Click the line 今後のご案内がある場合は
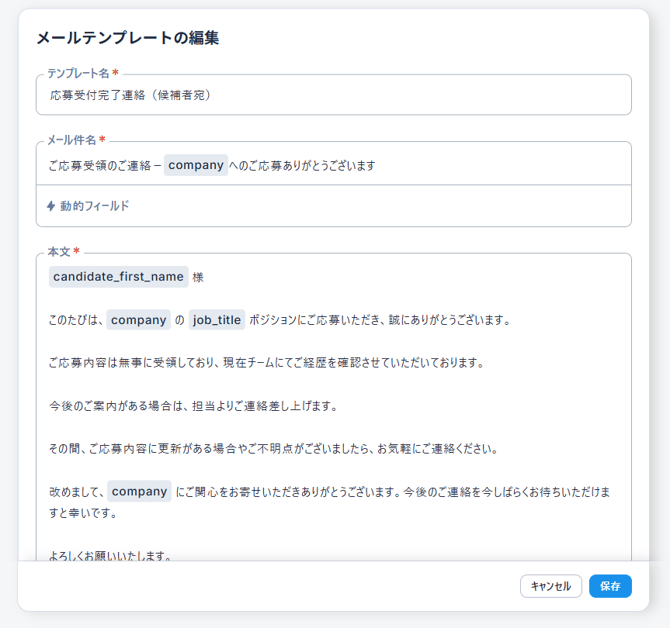 (193, 406)
